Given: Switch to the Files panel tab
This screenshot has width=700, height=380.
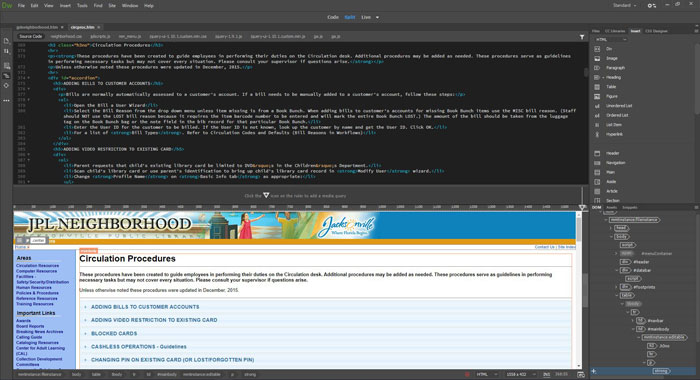Looking at the screenshot, I should point(596,31).
